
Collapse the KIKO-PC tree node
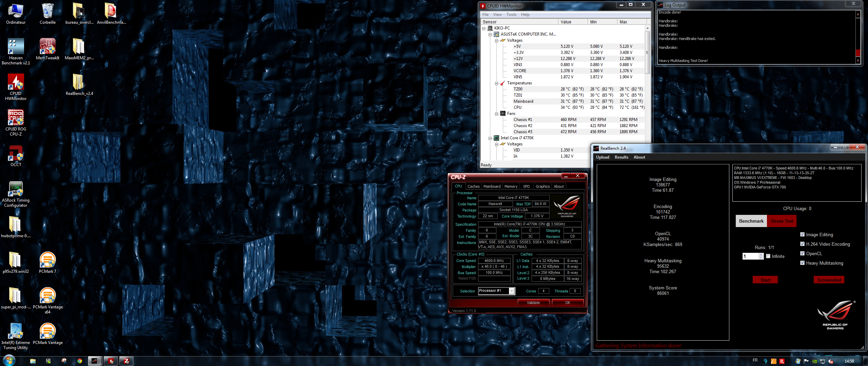click(484, 28)
